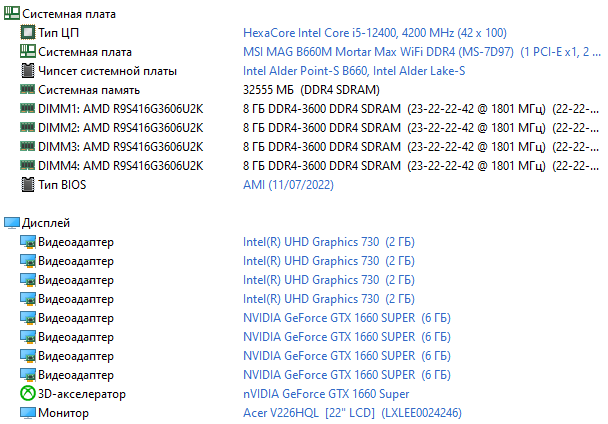Click the 3D-акселератор green icon
Viewport: 608px width, 424px height.
click(28, 394)
